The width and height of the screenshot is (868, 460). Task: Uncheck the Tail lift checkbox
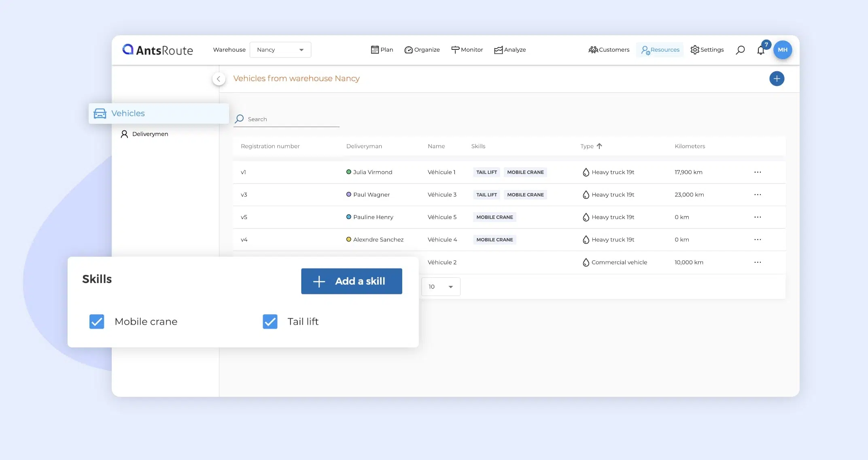click(270, 322)
